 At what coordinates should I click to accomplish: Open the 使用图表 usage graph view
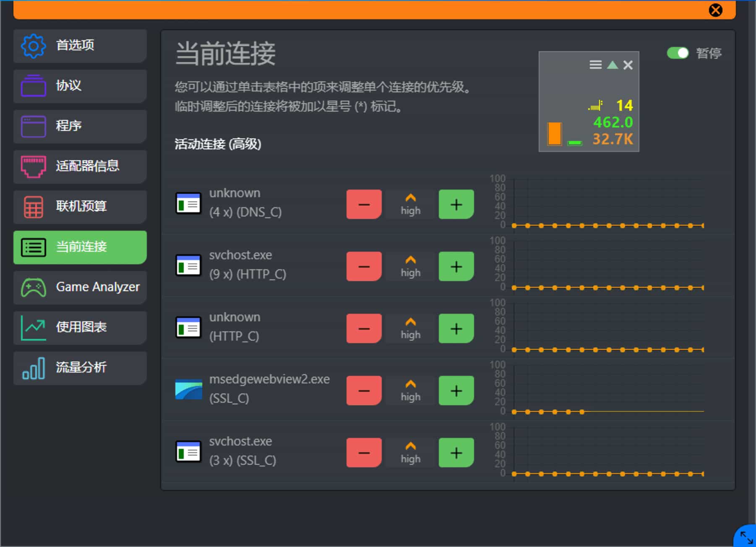(80, 328)
